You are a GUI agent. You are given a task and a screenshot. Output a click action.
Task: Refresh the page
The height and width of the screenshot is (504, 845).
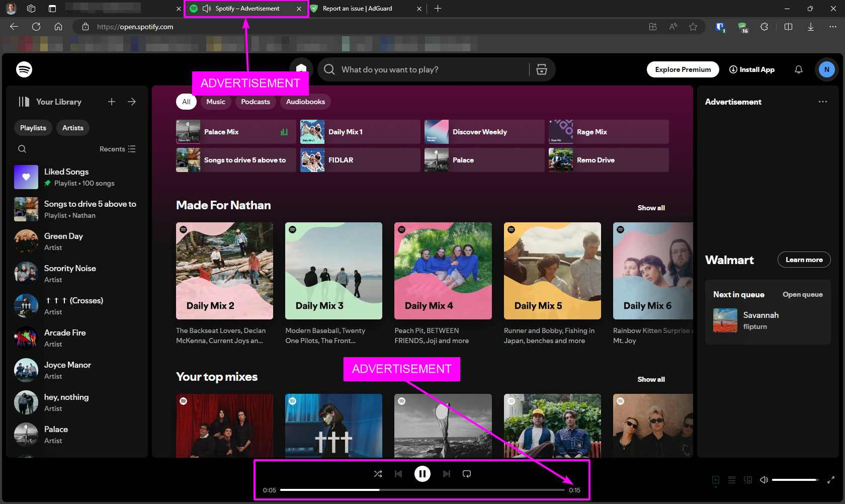click(36, 27)
